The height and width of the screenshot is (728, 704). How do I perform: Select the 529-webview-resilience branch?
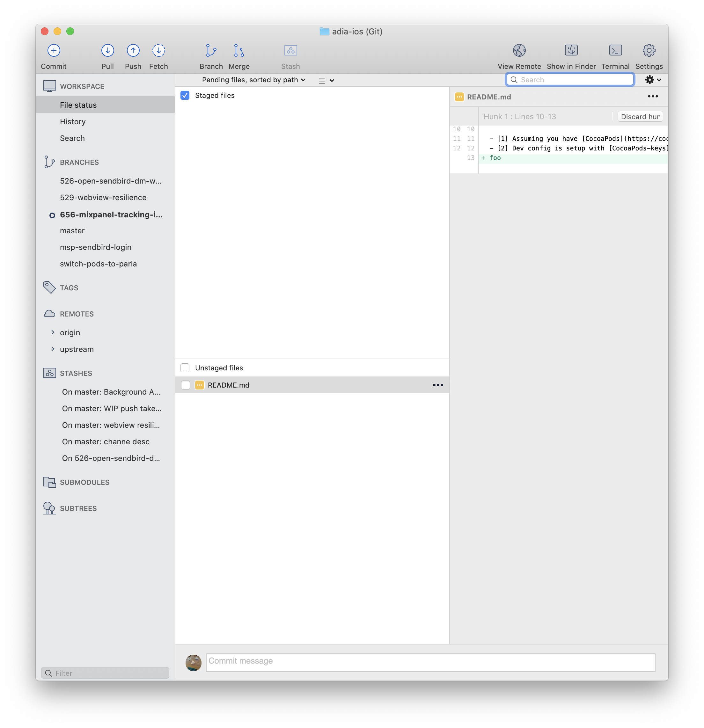(x=105, y=197)
